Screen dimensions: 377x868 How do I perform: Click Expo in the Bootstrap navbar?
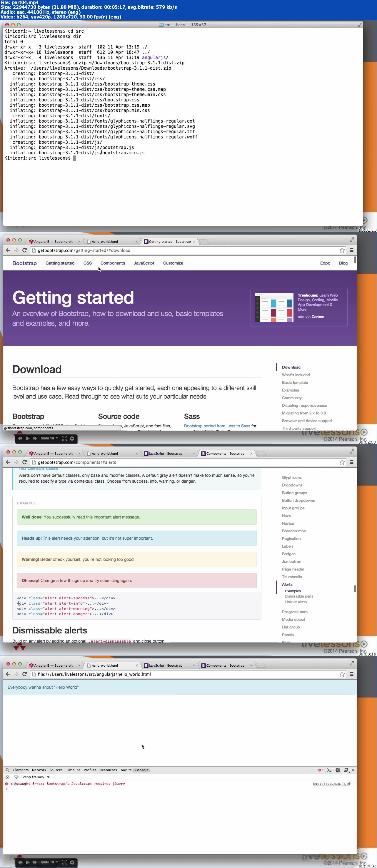click(x=325, y=263)
